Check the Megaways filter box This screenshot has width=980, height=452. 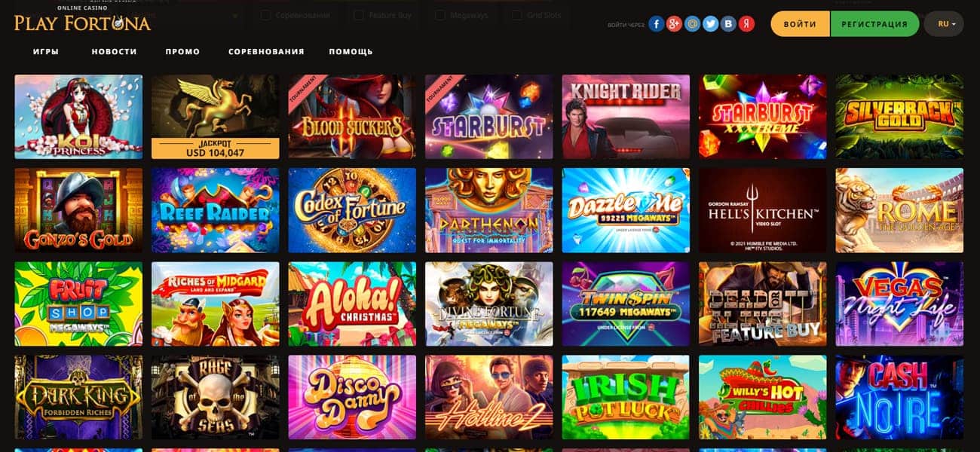pyautogui.click(x=439, y=14)
